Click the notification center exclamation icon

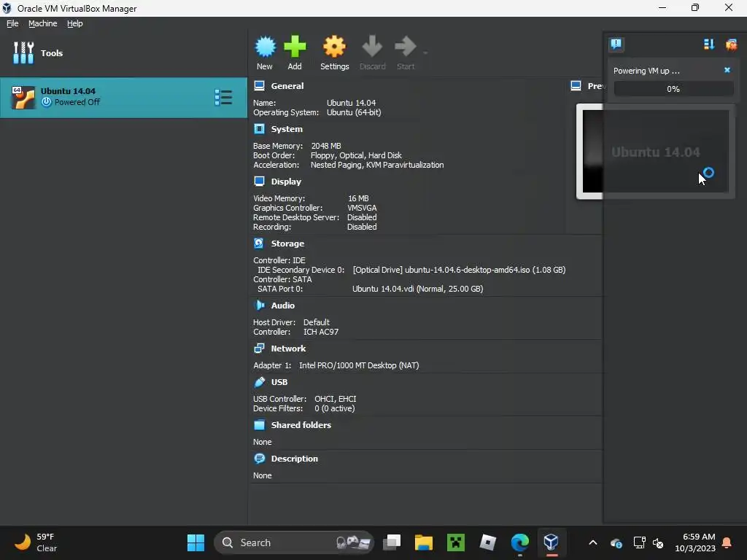[x=616, y=44]
